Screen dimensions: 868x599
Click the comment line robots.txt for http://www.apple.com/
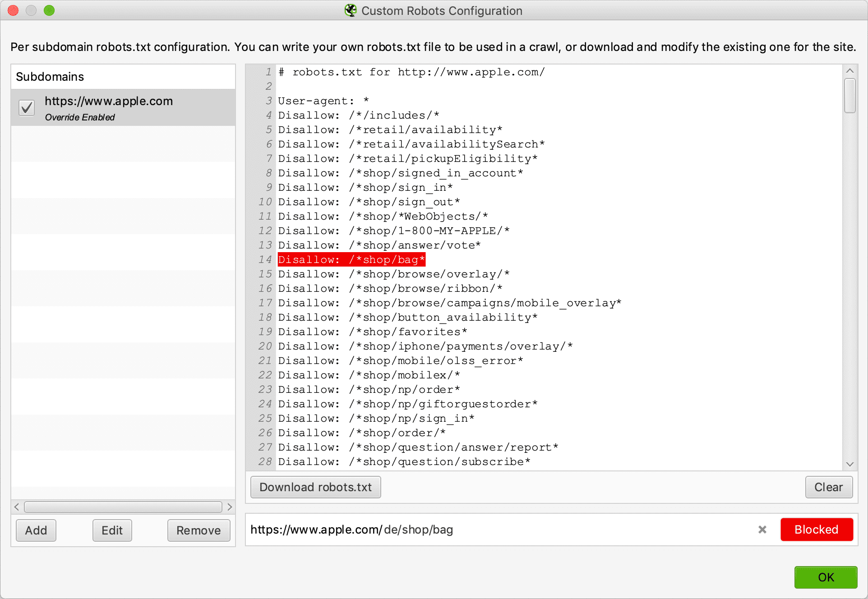click(x=411, y=72)
